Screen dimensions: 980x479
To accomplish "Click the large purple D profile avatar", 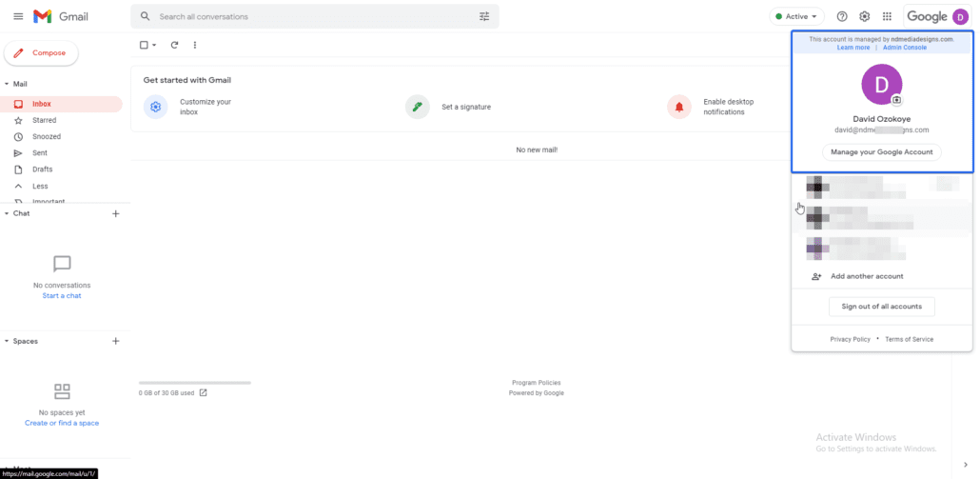I will [x=881, y=85].
